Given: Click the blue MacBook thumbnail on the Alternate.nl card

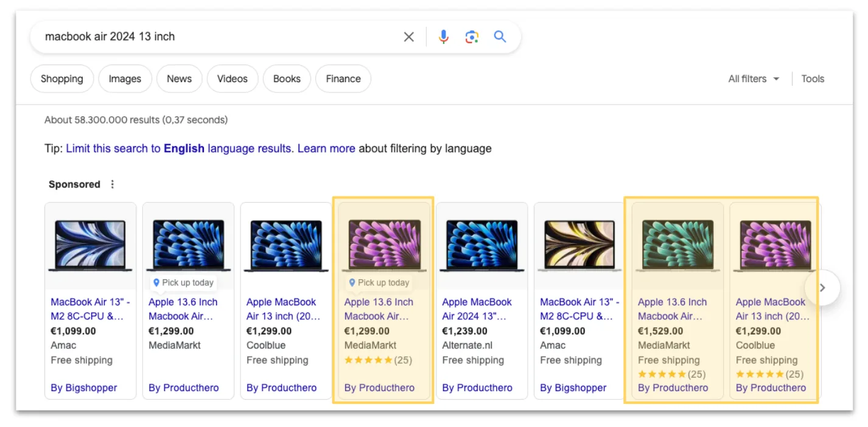Looking at the screenshot, I should [x=482, y=246].
